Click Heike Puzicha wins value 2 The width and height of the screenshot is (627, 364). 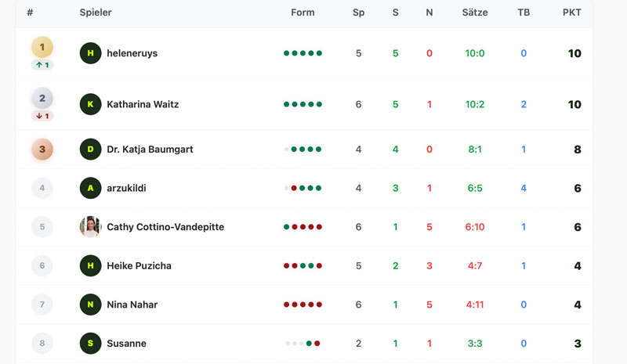tap(396, 265)
